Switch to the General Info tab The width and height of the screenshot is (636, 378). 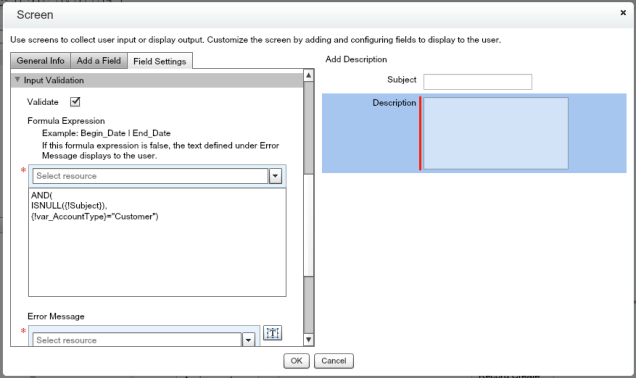click(41, 61)
